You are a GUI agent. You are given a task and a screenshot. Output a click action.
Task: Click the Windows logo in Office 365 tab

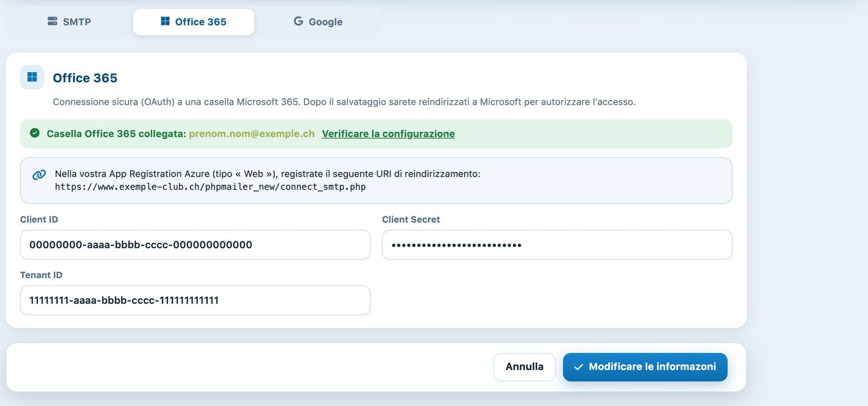[x=165, y=21]
